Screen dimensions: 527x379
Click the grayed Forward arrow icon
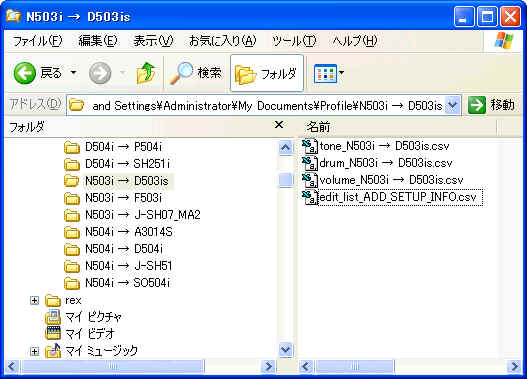pyautogui.click(x=100, y=73)
